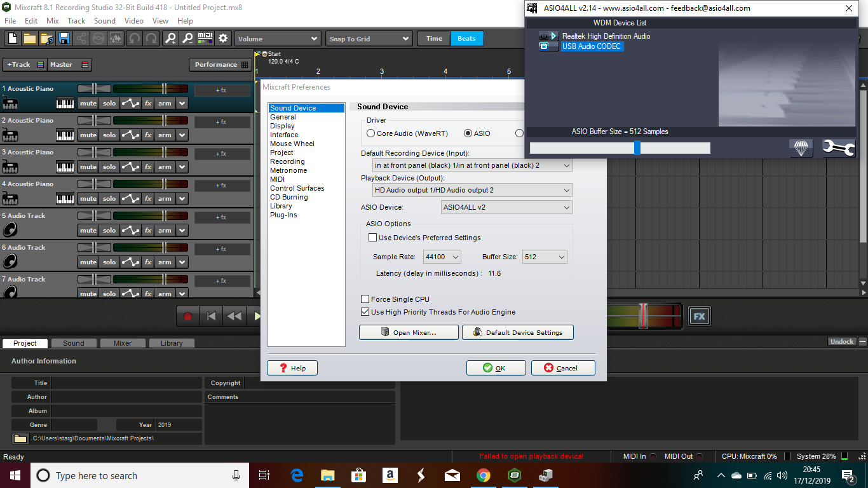Open Chrome from the Windows taskbar
This screenshot has width=868, height=488.
[x=484, y=475]
